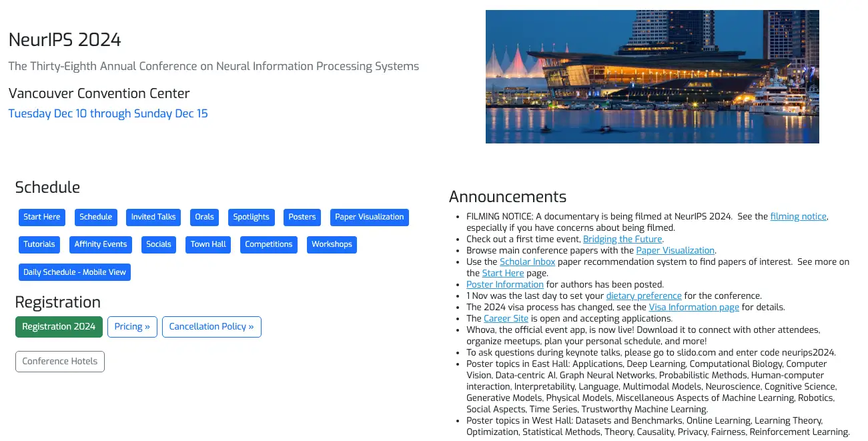Follow the Start Here link in announcements
The height and width of the screenshot is (441, 868).
click(x=504, y=274)
